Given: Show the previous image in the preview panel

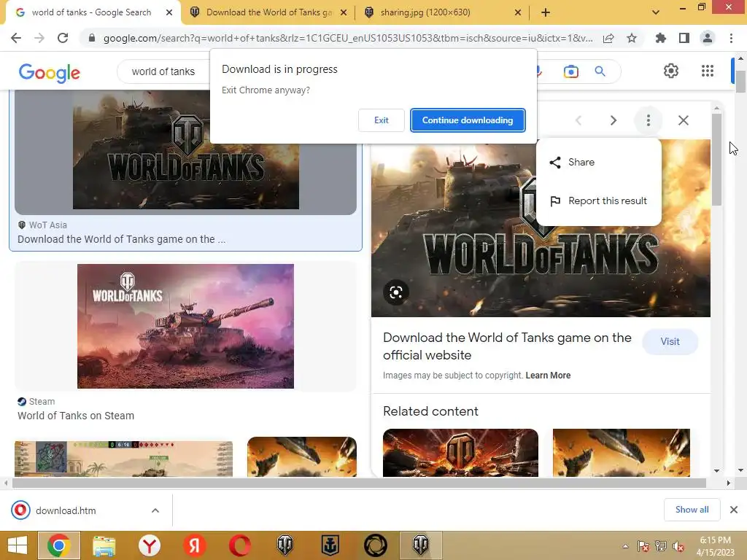Looking at the screenshot, I should [578, 120].
